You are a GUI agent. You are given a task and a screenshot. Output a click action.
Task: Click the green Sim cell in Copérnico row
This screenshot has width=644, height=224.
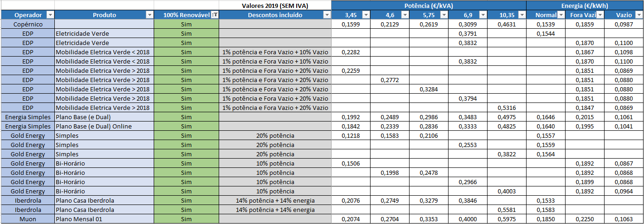click(x=186, y=24)
